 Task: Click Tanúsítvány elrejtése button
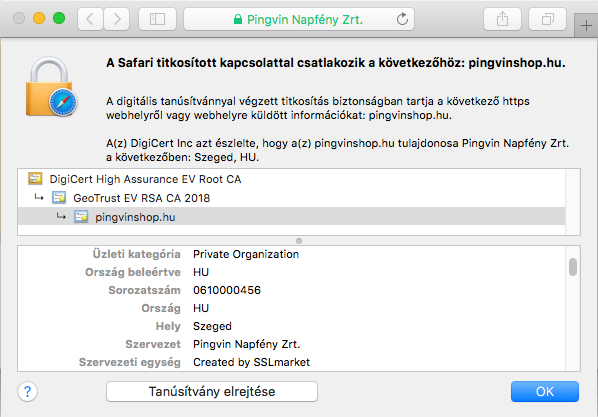(212, 391)
